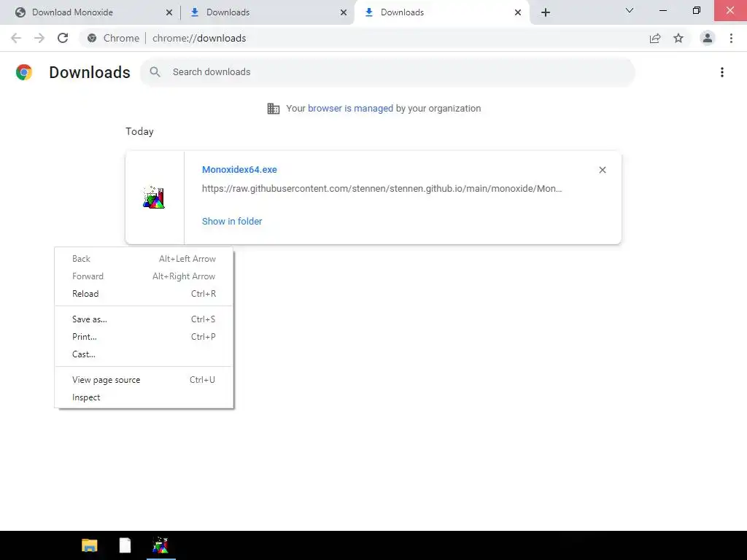747x560 pixels.
Task: Click the greyed-out Forward context menu entry
Action: pos(144,276)
